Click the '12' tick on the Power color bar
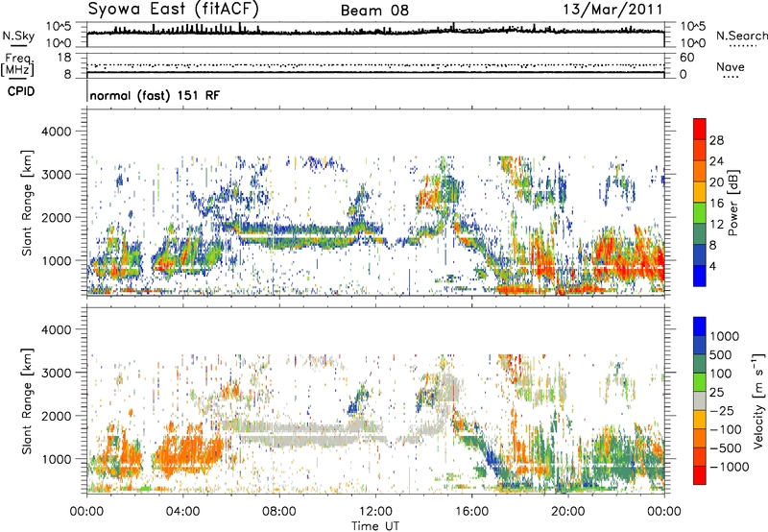Image resolution: width=768 pixels, height=532 pixels. 716,225
